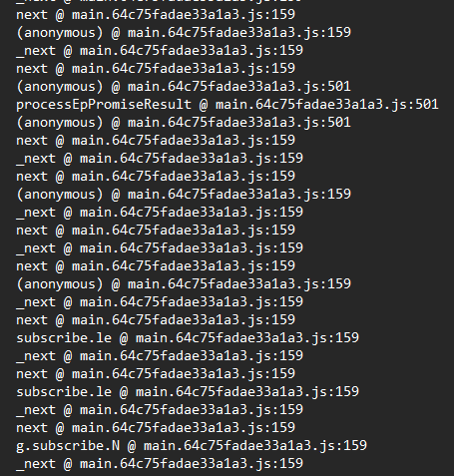Click the next link directly above g.subscribe.N
Screen dimensions: 454x476
coord(184,428)
